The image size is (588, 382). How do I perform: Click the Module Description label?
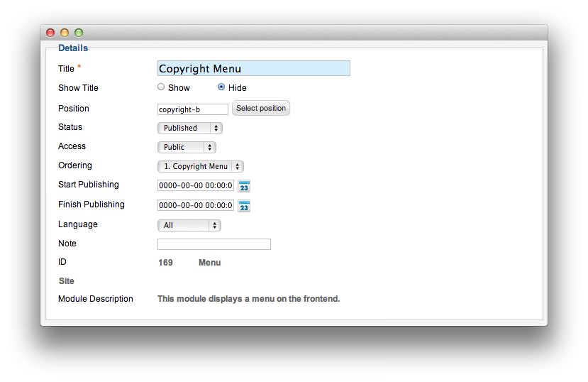coord(96,299)
